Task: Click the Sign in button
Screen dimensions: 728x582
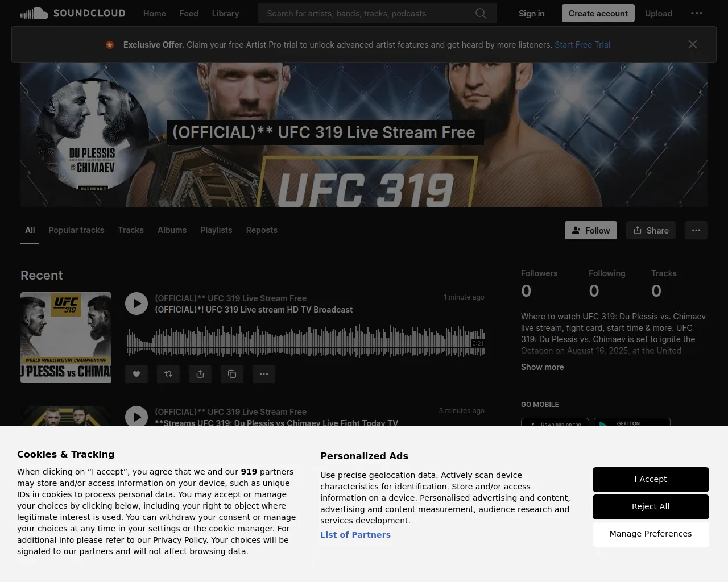Action: [x=532, y=13]
